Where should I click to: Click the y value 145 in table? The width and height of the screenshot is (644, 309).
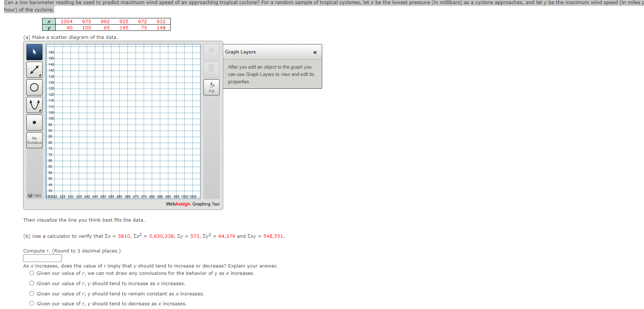point(124,28)
